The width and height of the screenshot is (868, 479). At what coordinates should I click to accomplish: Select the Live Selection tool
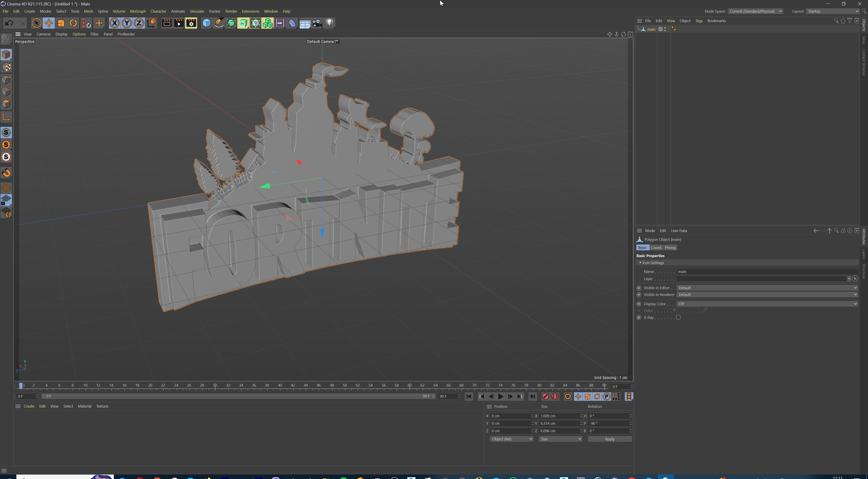click(36, 23)
